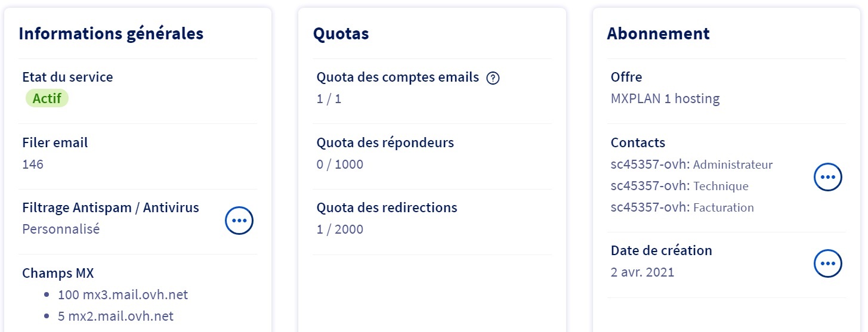Open the Filtrage Antispam / Antivirus actions menu
Viewport: 868px width, 332px height.
239,221
